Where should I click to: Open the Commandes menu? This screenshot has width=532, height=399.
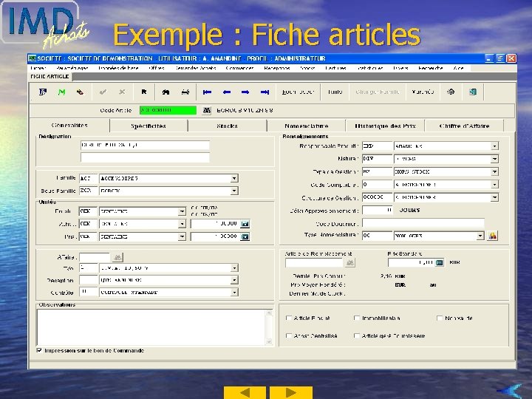click(x=239, y=68)
